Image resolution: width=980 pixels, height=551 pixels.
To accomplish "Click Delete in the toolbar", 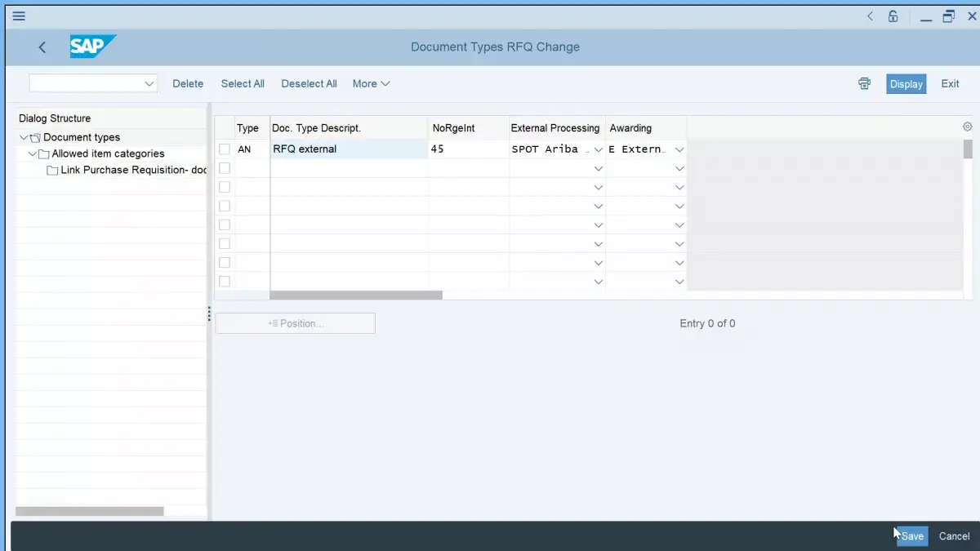I will (188, 83).
